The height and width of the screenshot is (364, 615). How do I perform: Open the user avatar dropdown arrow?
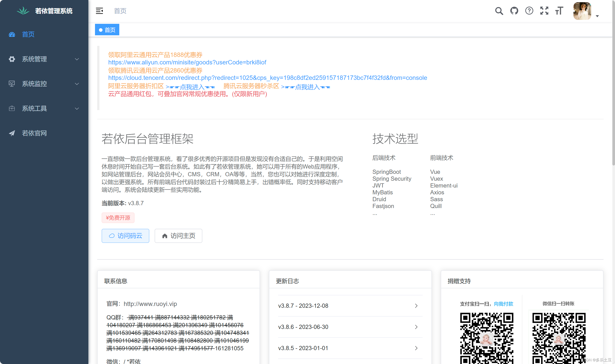point(597,16)
